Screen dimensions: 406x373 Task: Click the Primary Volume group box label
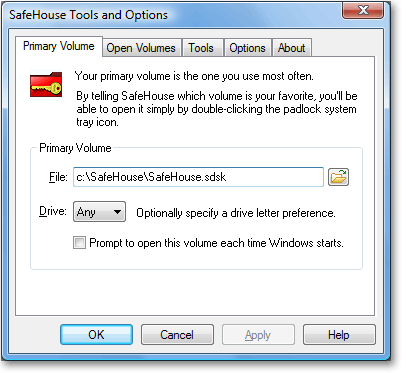click(75, 148)
